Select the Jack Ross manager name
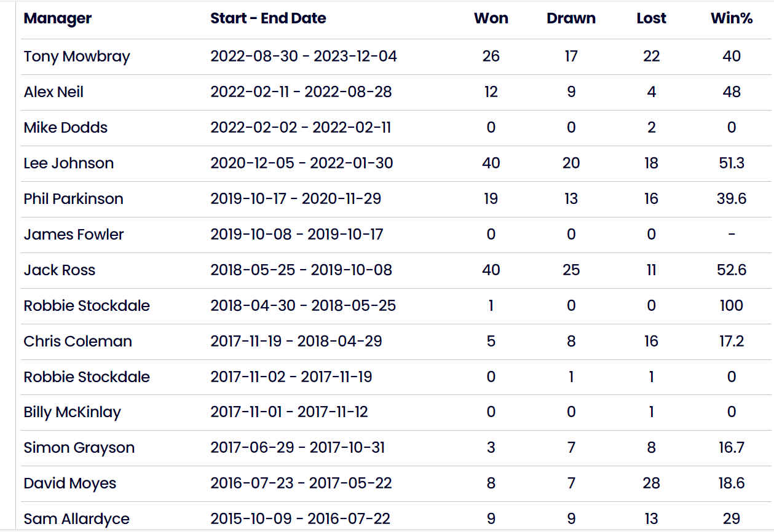The height and width of the screenshot is (532, 774). point(60,270)
